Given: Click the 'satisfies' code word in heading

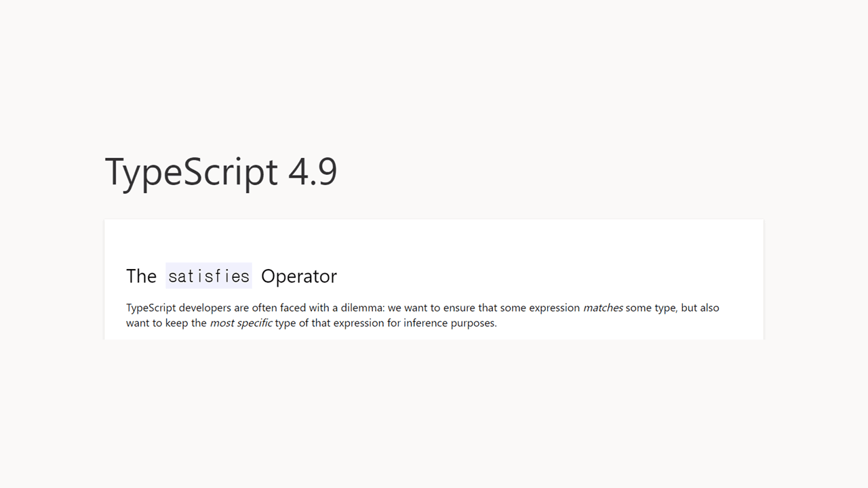Looking at the screenshot, I should pos(209,276).
